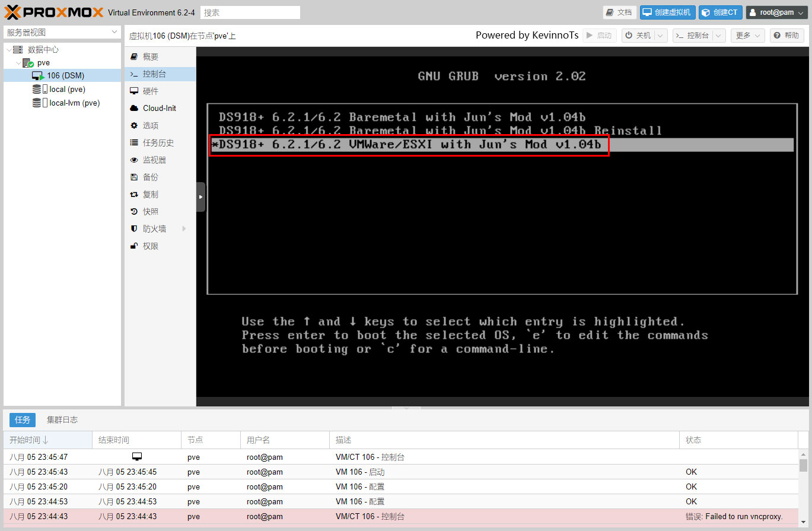Expand the 防火墙 submenu arrow
This screenshot has height=531, width=812.
tap(184, 229)
